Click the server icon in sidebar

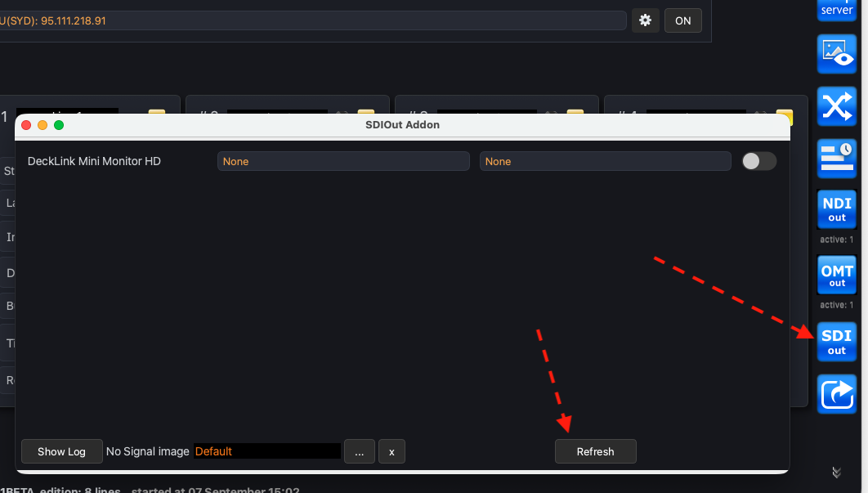[836, 10]
